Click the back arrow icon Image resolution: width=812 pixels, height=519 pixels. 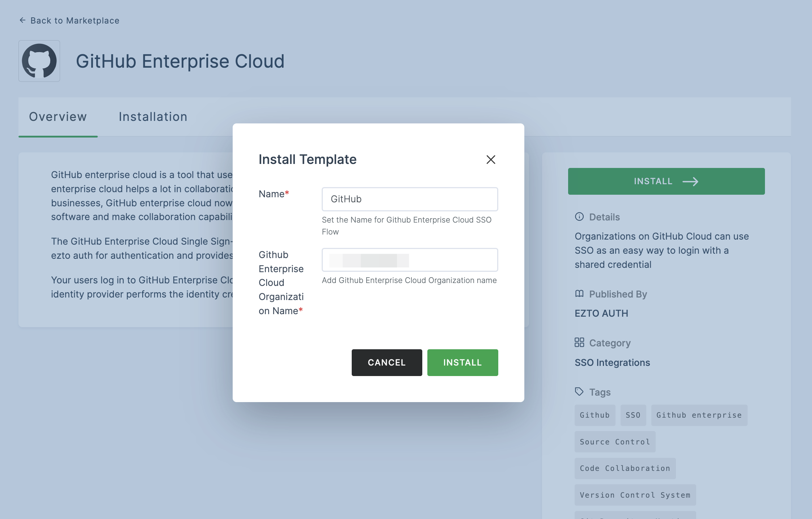click(22, 20)
